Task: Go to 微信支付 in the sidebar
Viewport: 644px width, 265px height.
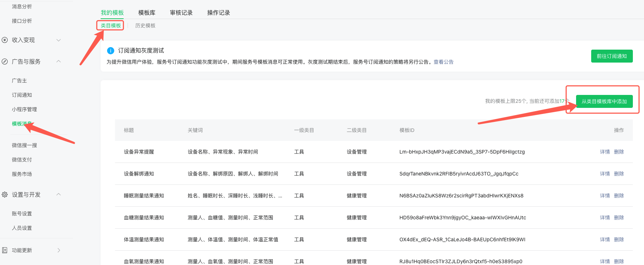Action: (22, 160)
